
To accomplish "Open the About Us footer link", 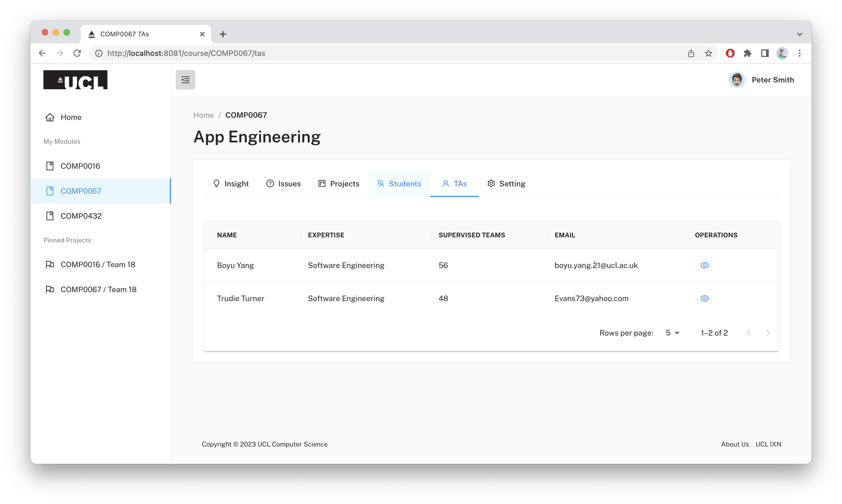I will tap(735, 444).
